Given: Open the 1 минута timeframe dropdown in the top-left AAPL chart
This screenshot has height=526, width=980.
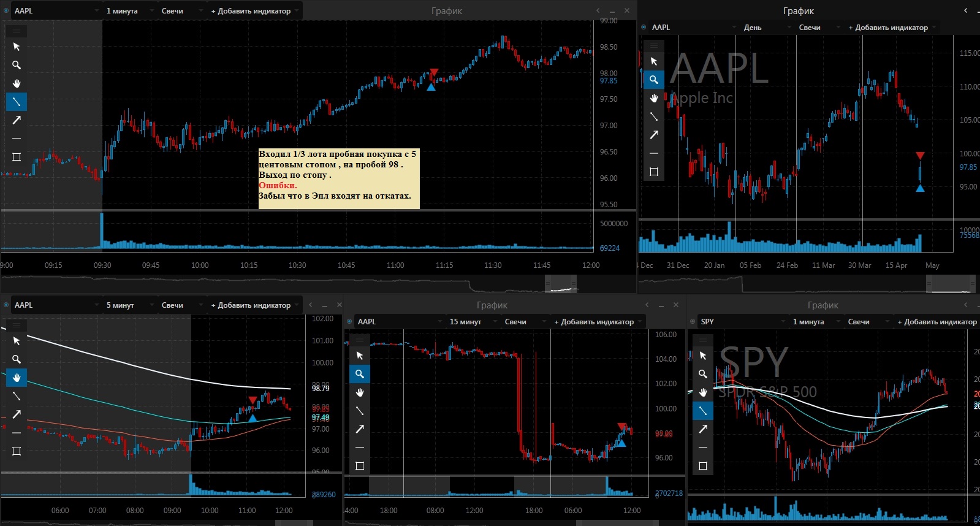Looking at the screenshot, I should [127, 11].
